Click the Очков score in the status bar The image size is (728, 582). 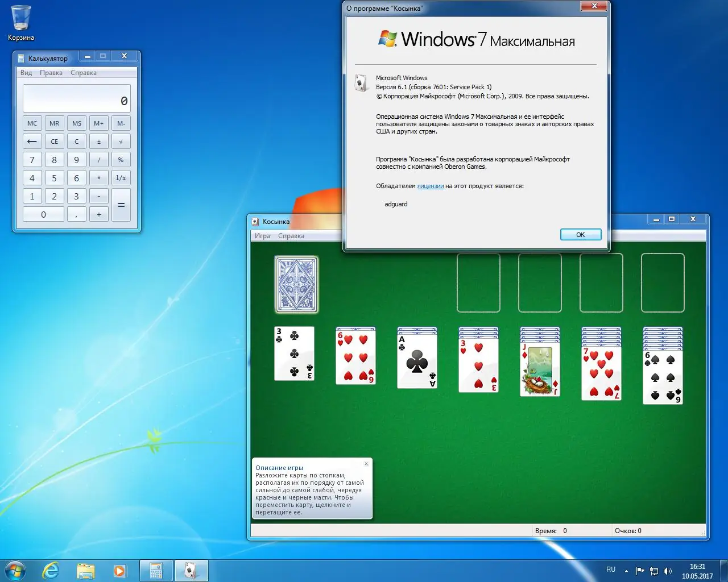tap(628, 531)
